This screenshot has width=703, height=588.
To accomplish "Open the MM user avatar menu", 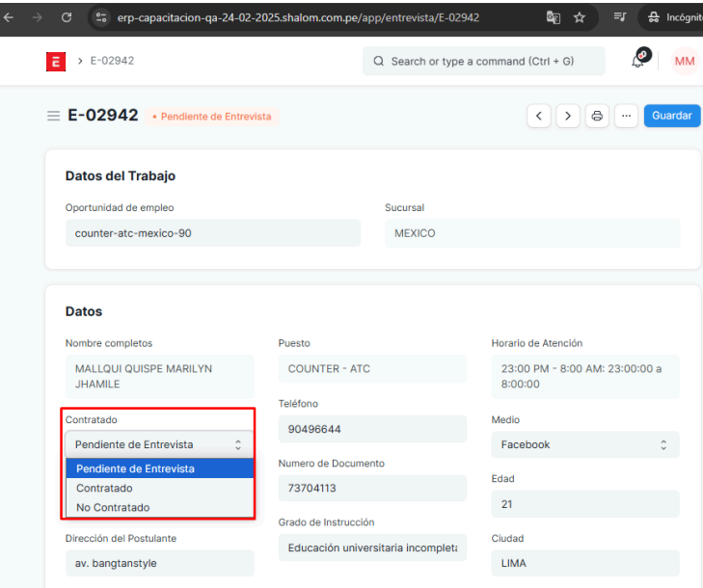I will [x=684, y=61].
